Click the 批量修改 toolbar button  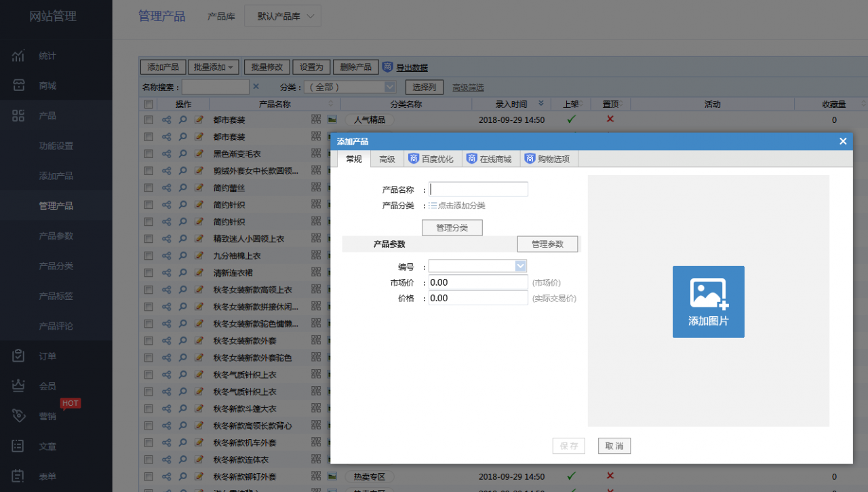[267, 67]
